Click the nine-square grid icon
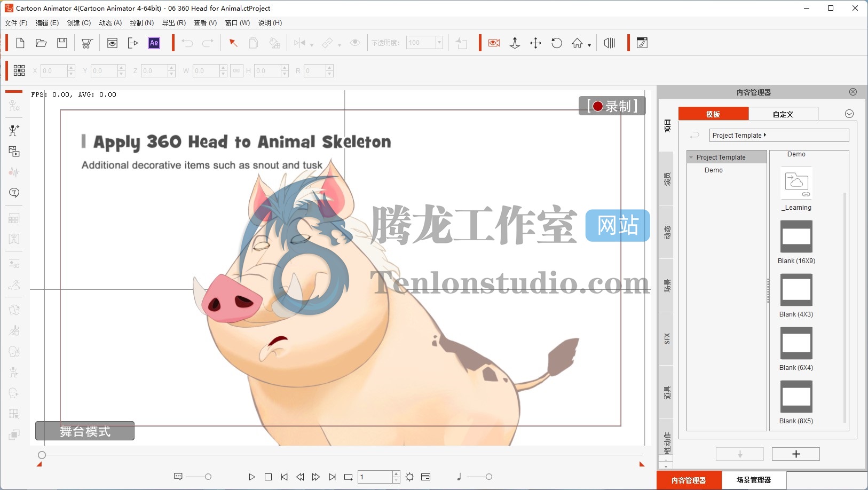 (19, 70)
